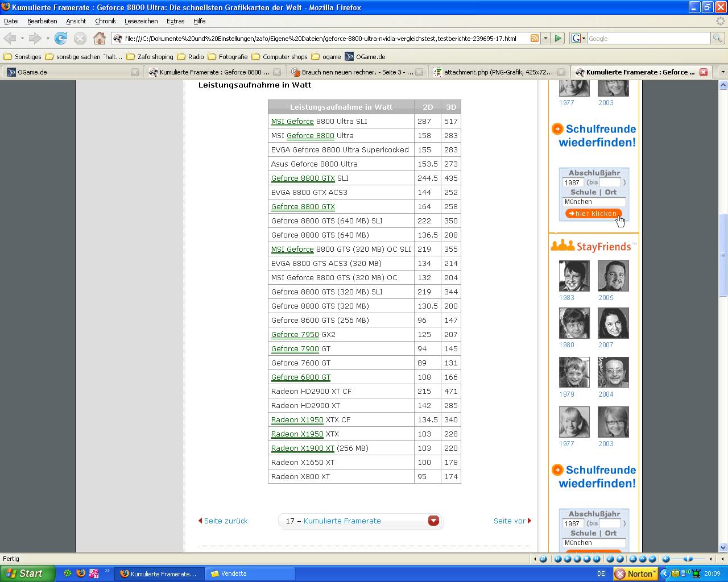Expand more quick launch items chevron

point(107,571)
